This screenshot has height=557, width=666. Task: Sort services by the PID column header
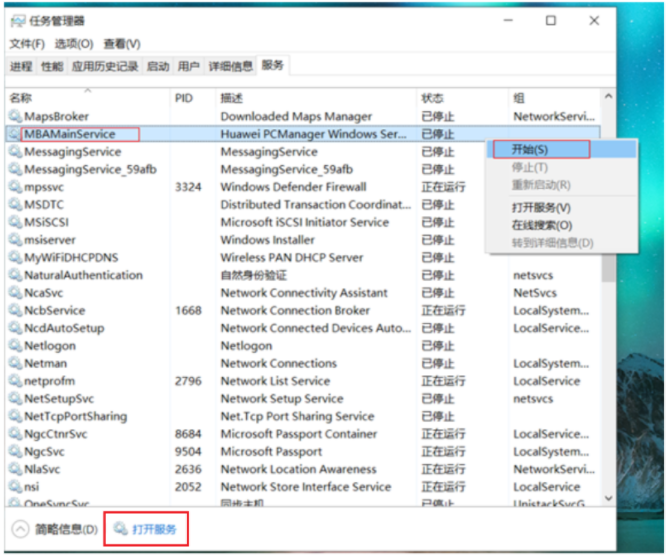184,98
